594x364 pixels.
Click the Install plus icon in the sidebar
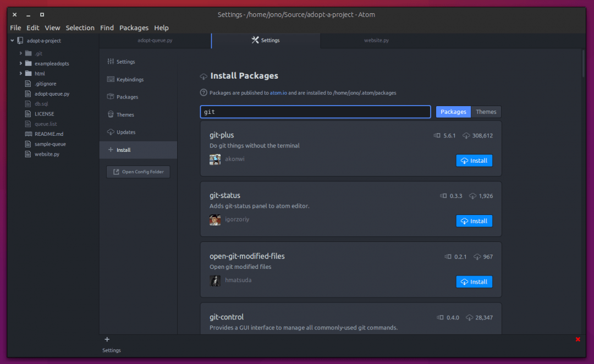click(x=110, y=150)
